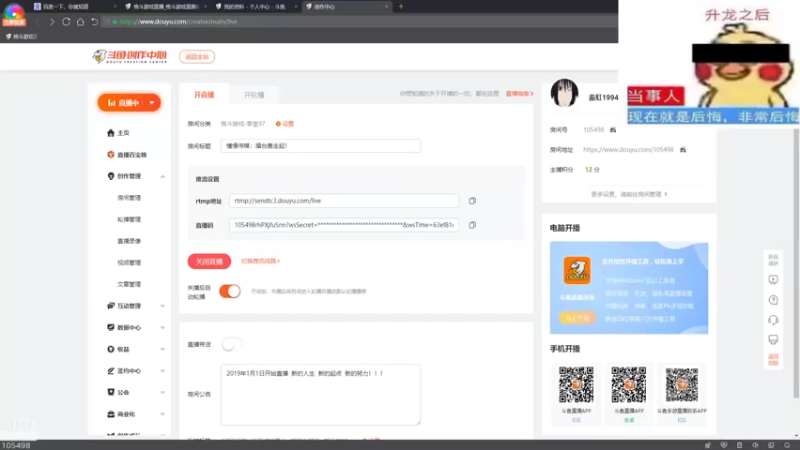The image size is (800, 450).
Task: Click the browser forward arrow
Action: 52,22
